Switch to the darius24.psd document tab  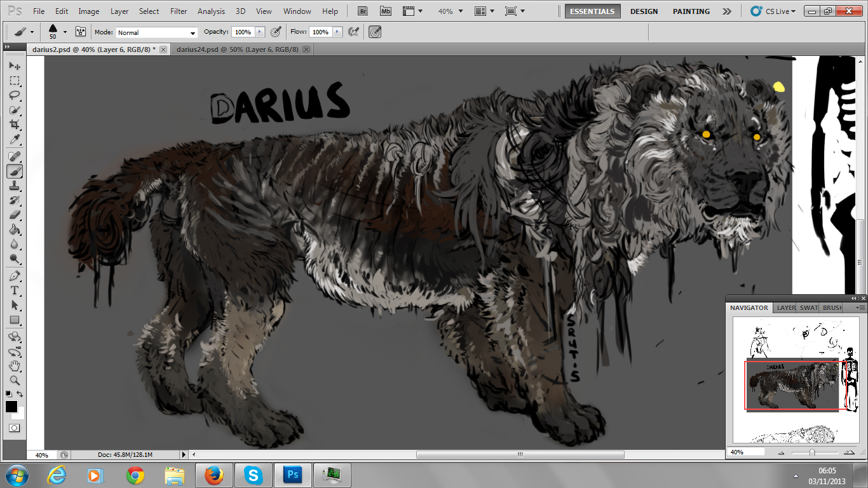[x=237, y=50]
